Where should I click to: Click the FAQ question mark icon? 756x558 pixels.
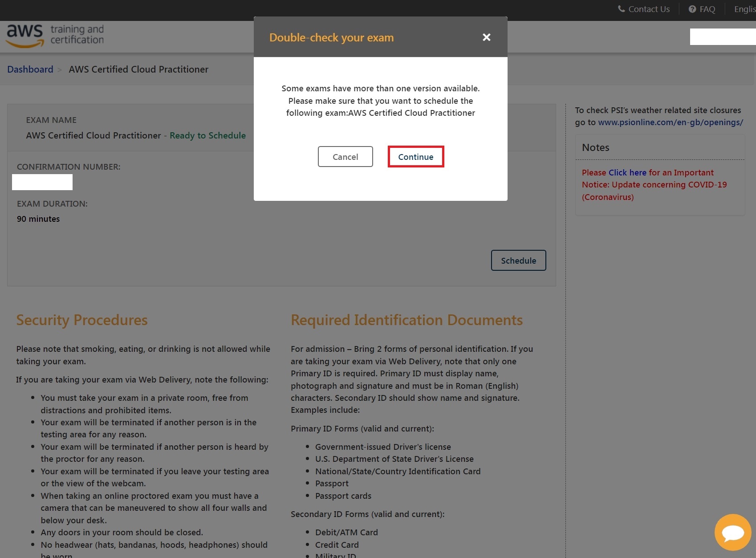point(692,9)
